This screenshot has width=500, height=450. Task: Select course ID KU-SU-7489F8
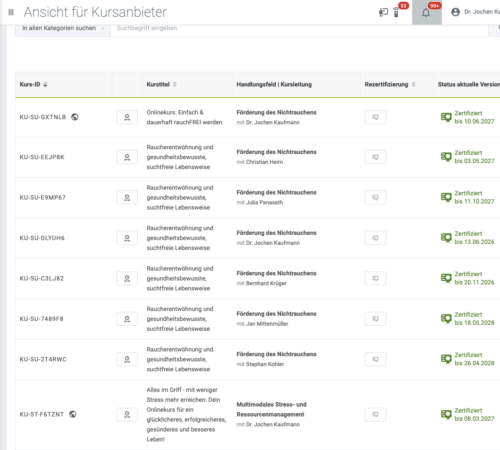coord(41,319)
